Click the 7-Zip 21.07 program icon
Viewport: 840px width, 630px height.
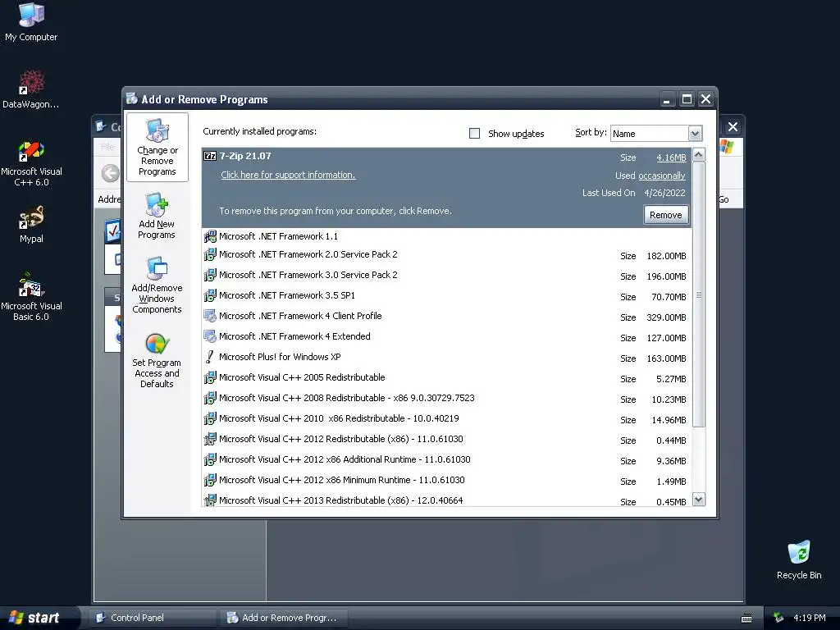tap(210, 156)
